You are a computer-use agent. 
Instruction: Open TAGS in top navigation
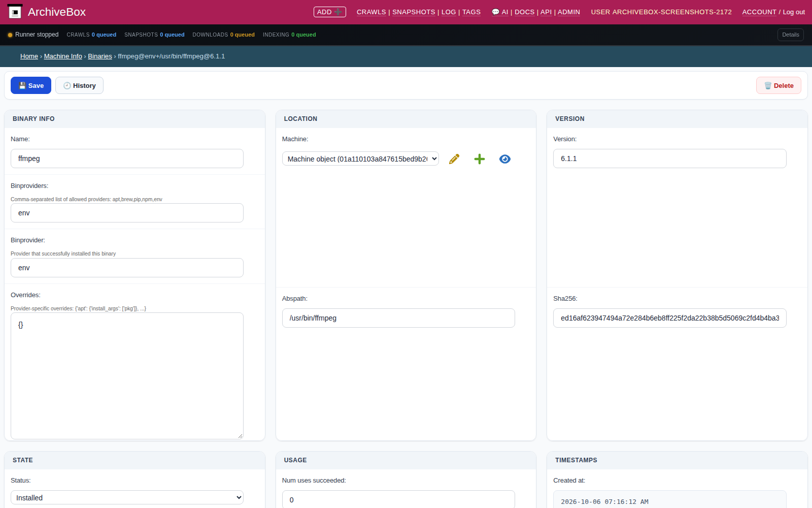pos(471,12)
